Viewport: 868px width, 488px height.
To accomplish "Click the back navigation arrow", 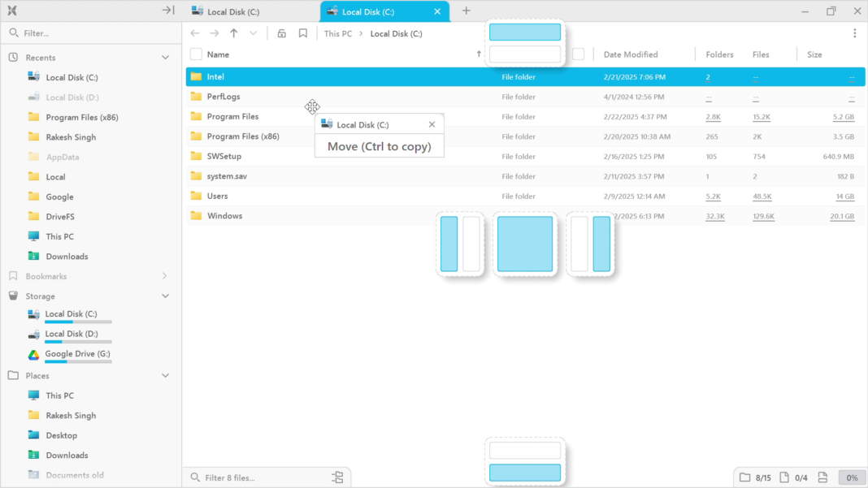I will (x=195, y=33).
